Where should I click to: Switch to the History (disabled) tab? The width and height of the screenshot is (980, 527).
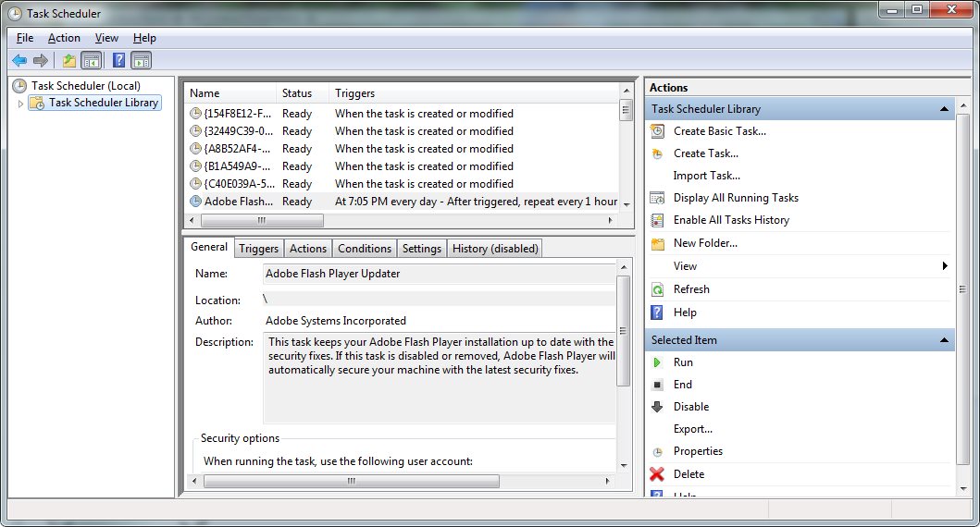point(495,249)
